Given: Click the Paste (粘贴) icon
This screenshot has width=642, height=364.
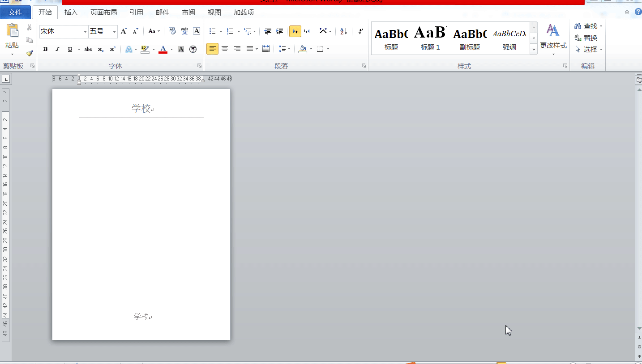Looking at the screenshot, I should tap(12, 31).
